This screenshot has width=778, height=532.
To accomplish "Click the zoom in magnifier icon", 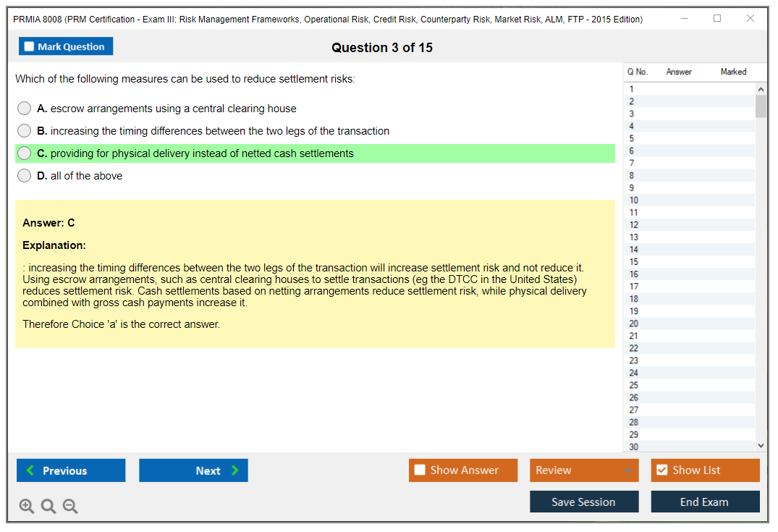I will [26, 507].
